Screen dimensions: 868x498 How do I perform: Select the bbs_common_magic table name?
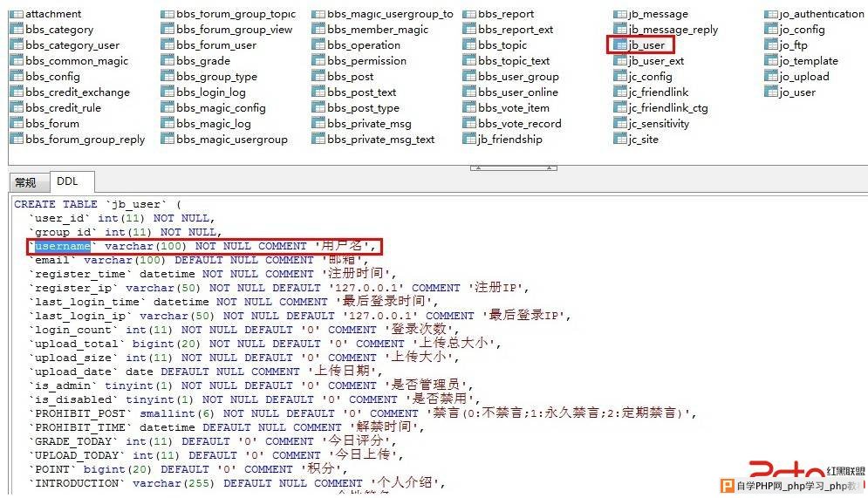pos(77,61)
